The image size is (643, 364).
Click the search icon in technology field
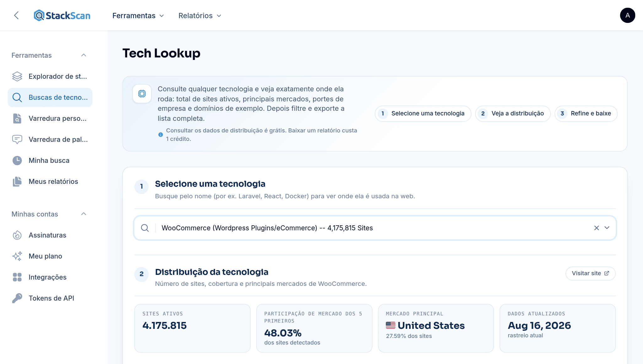pos(145,228)
